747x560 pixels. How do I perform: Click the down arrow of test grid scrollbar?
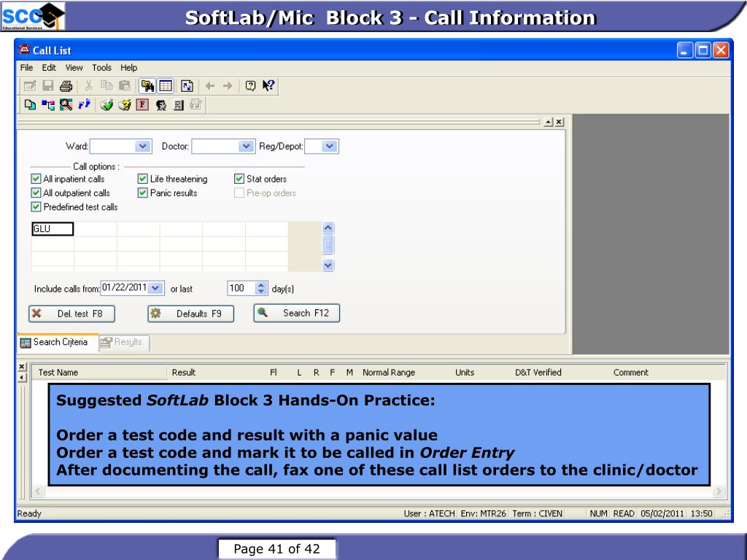pyautogui.click(x=328, y=265)
